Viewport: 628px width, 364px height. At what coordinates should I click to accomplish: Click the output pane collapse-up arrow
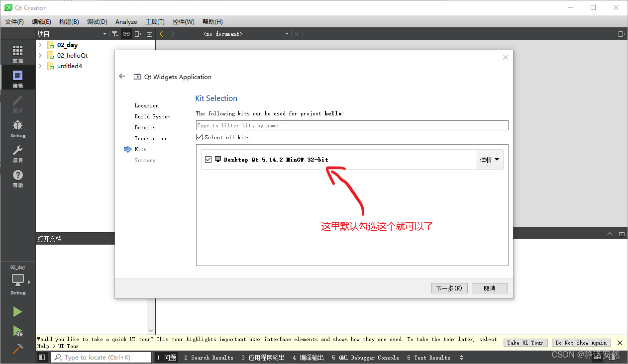(610, 234)
